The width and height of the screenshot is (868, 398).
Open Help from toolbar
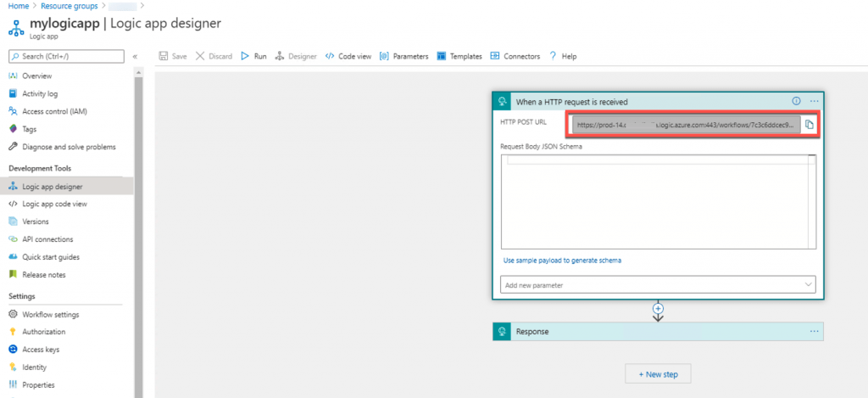(563, 56)
